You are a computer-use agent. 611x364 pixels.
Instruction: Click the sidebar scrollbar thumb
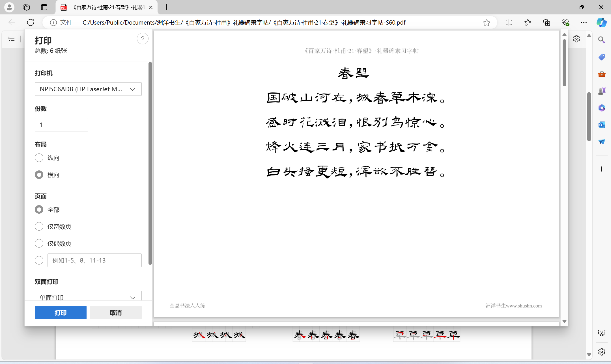click(589, 116)
